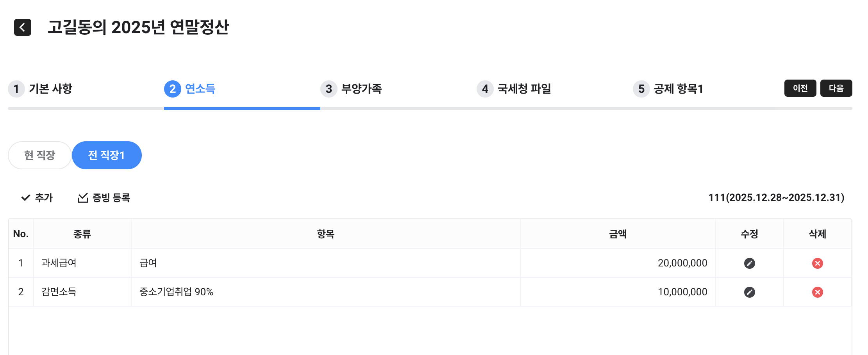Delete the 감면소득 중소기업취업 90% row

click(817, 292)
